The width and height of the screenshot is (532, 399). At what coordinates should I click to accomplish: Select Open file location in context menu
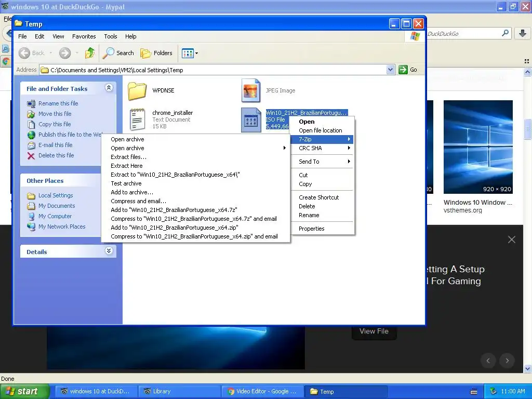322,130
